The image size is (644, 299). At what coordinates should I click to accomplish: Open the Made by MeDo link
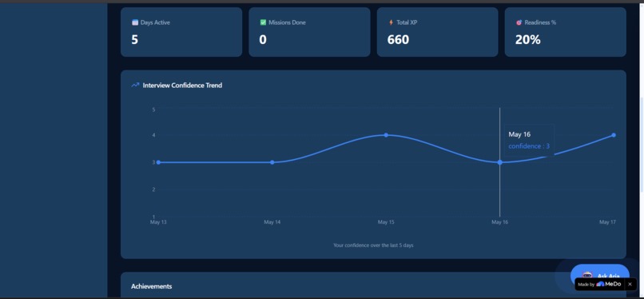pos(599,285)
